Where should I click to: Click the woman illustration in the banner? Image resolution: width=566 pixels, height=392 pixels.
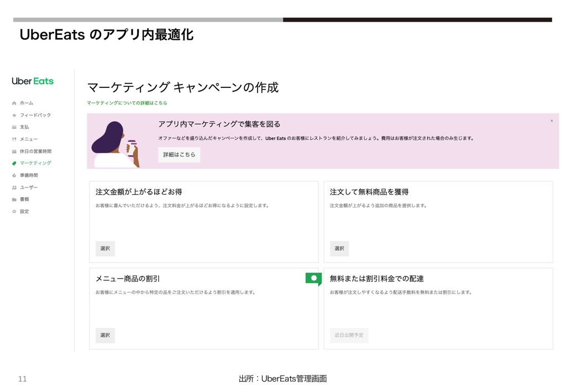(x=116, y=144)
